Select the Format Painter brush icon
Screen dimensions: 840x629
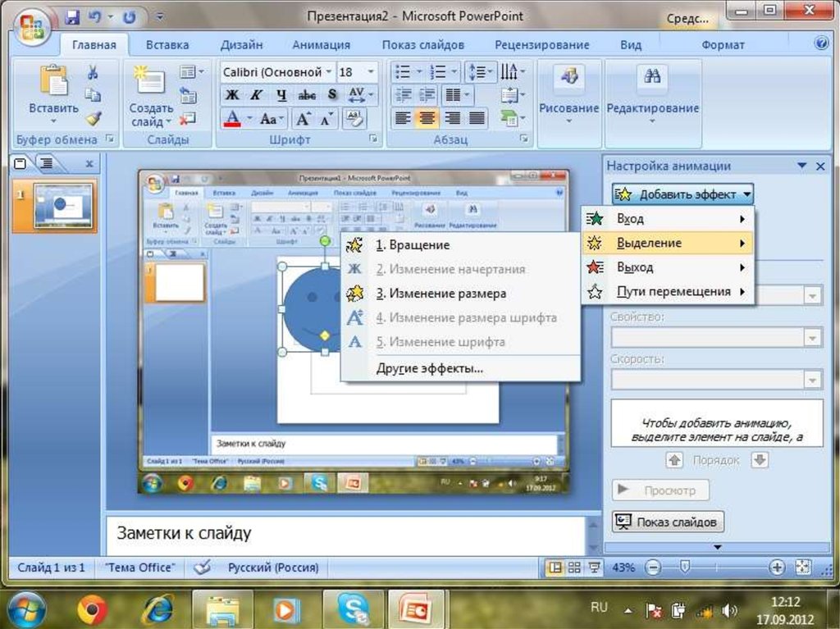[94, 118]
